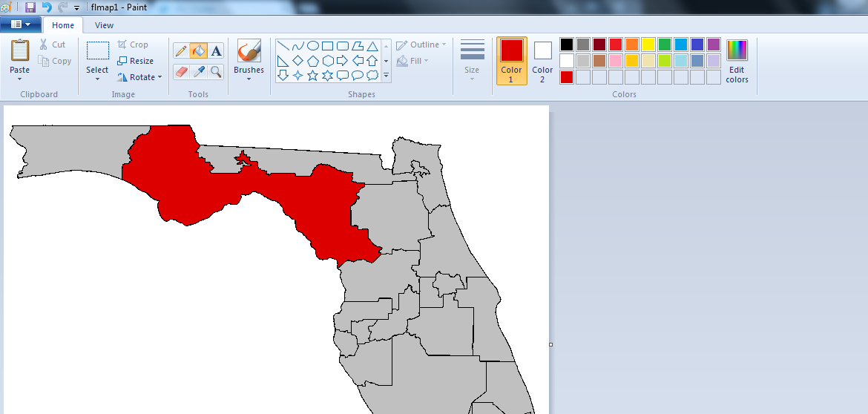Choose the Pentagon shape
The image size is (868, 414).
(313, 61)
